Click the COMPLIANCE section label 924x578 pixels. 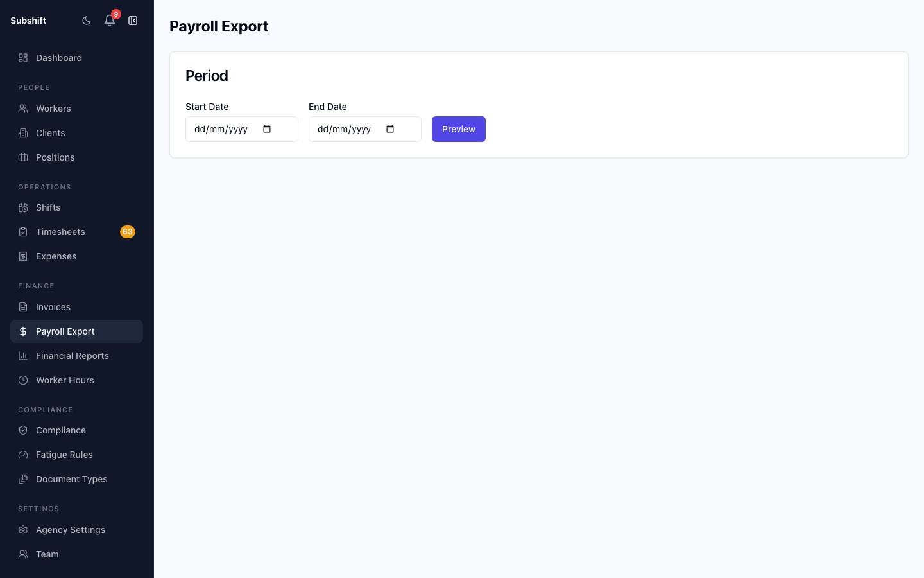[46, 410]
